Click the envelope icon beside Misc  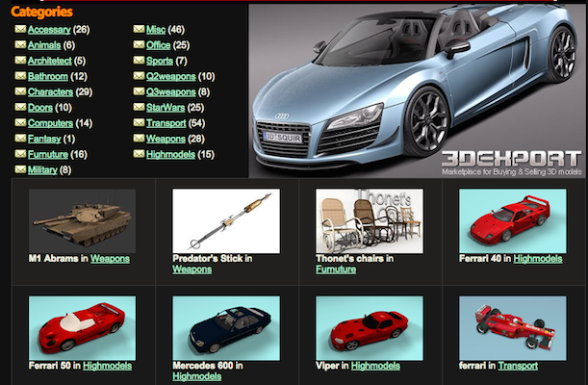(139, 29)
